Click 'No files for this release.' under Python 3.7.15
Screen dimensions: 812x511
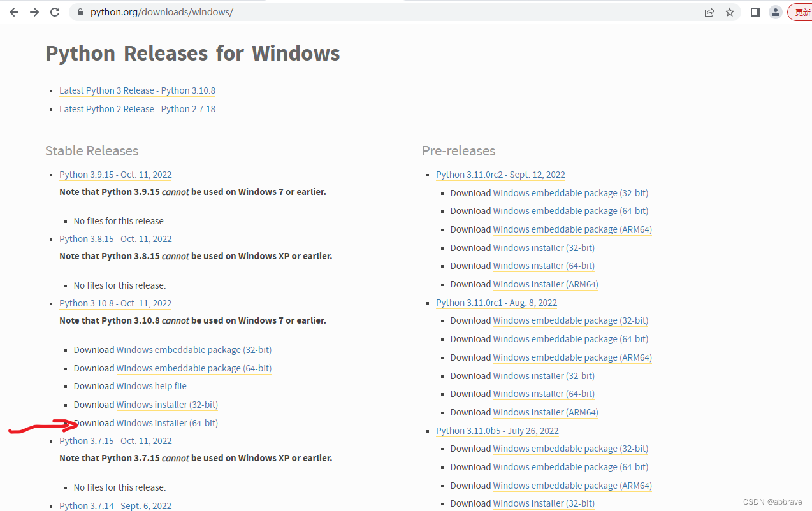point(120,487)
